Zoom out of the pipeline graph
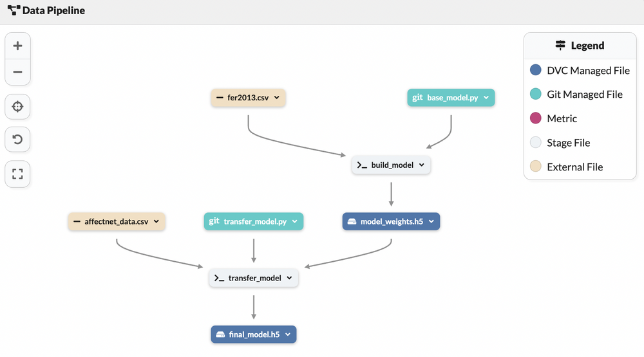Image resolution: width=644 pixels, height=357 pixels. point(17,72)
